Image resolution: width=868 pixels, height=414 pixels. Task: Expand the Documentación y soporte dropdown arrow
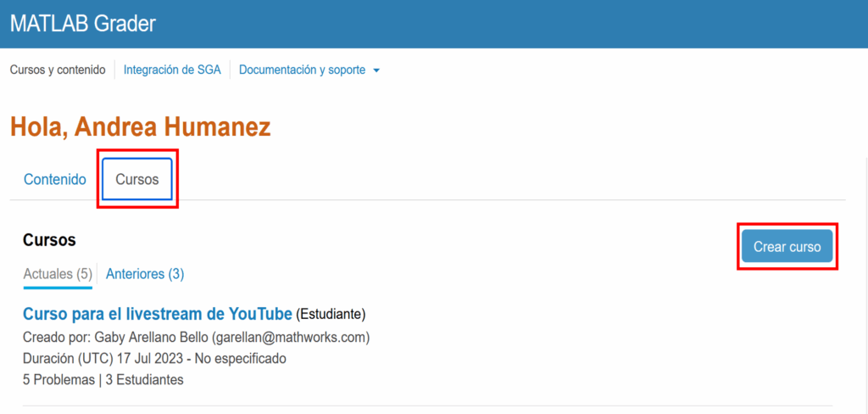tap(376, 70)
